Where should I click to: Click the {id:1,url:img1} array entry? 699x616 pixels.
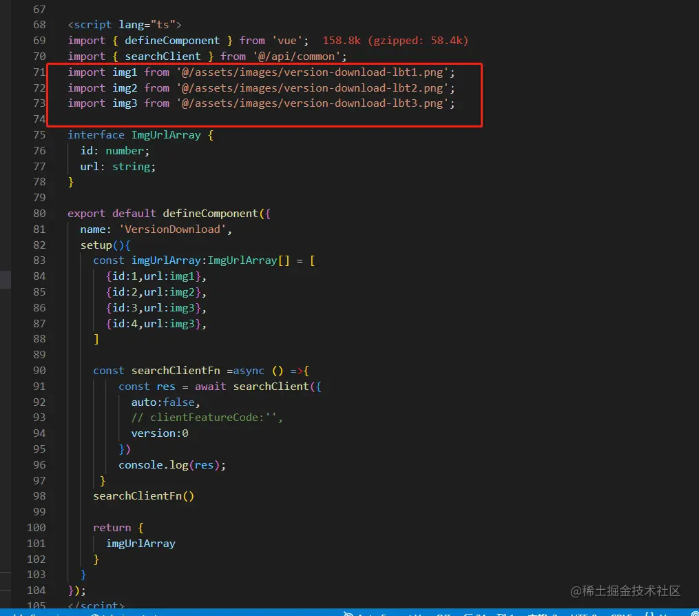154,276
